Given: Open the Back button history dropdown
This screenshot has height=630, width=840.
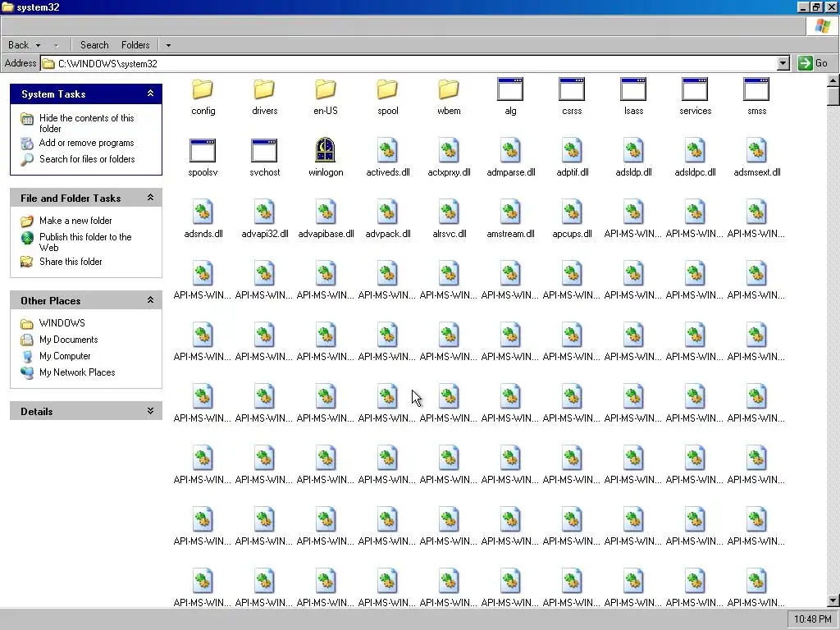Looking at the screenshot, I should tap(38, 46).
